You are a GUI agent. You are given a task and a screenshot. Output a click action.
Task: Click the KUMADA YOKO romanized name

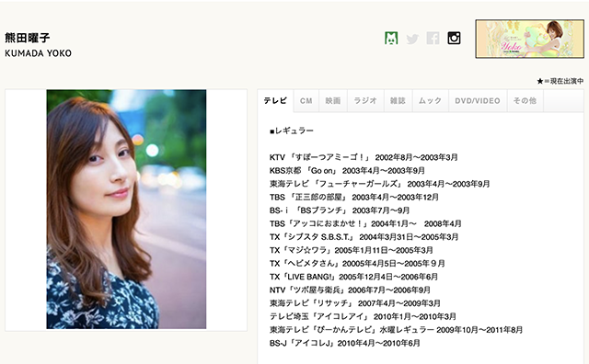[38, 53]
